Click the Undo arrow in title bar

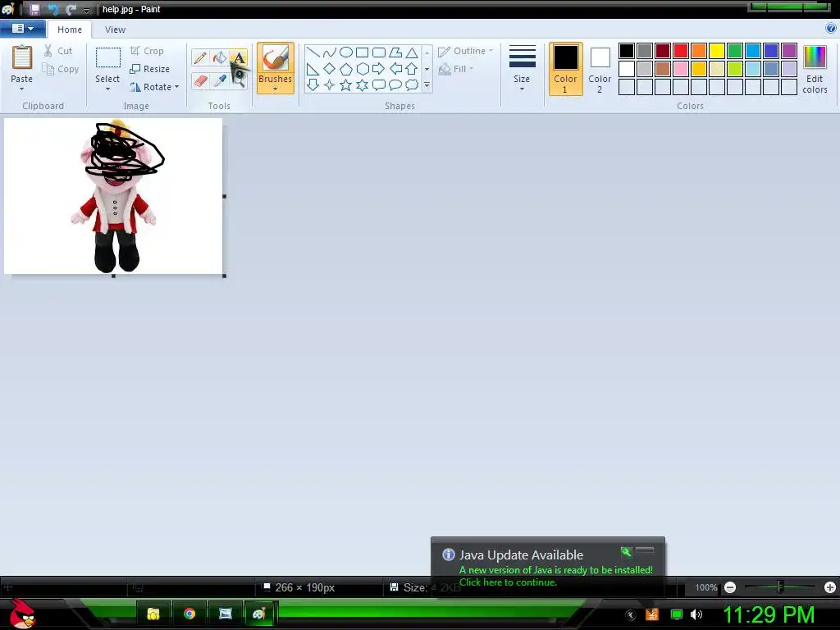[x=52, y=9]
